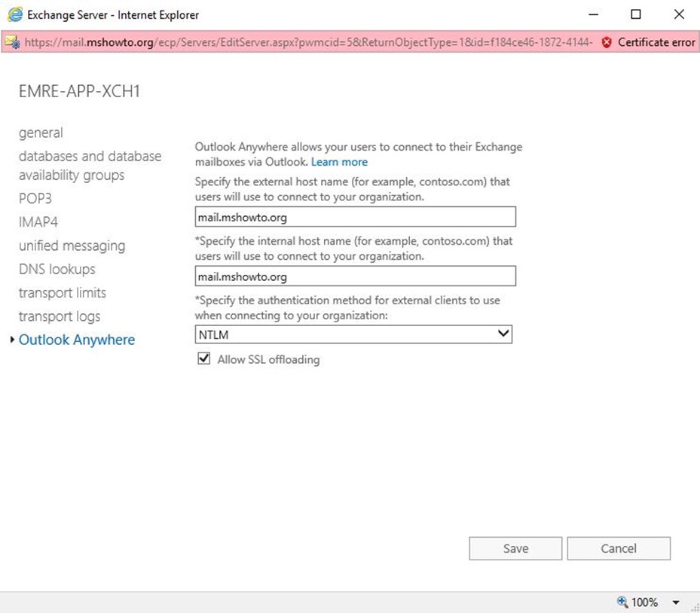Open the NTLM authentication method dropdown
Viewport: 700px width, 613px height.
[x=353, y=334]
